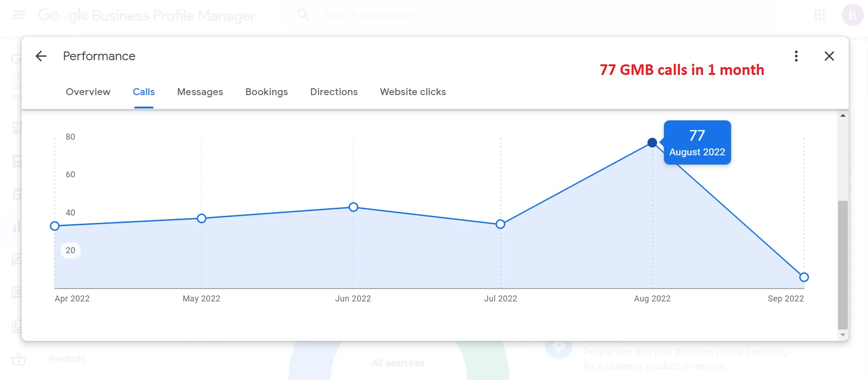Open the Google apps grid

coord(820,15)
